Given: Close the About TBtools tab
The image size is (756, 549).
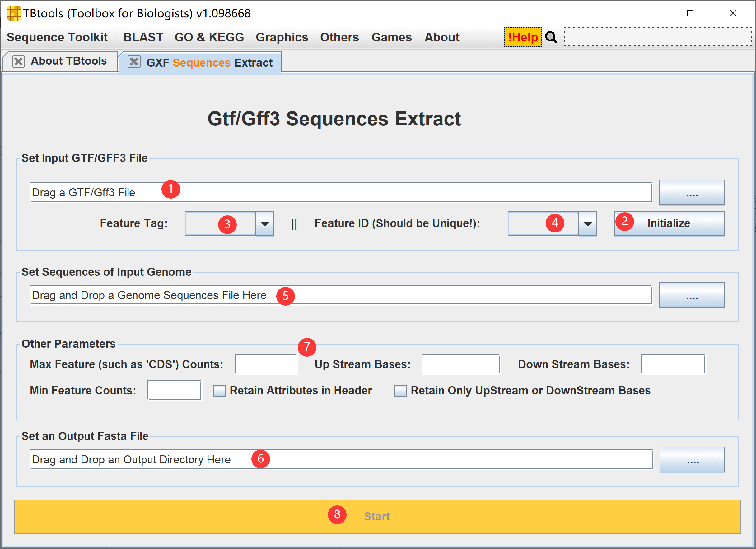Looking at the screenshot, I should coord(18,61).
